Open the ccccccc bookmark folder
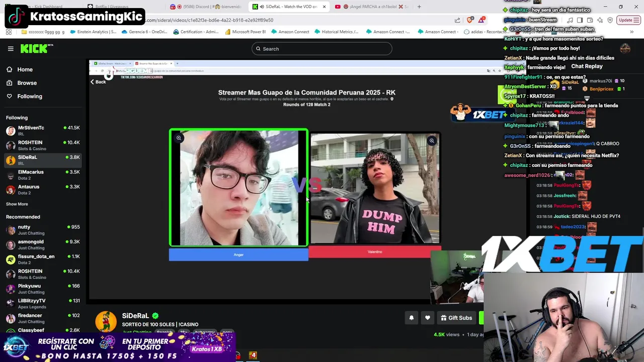 pos(43,32)
